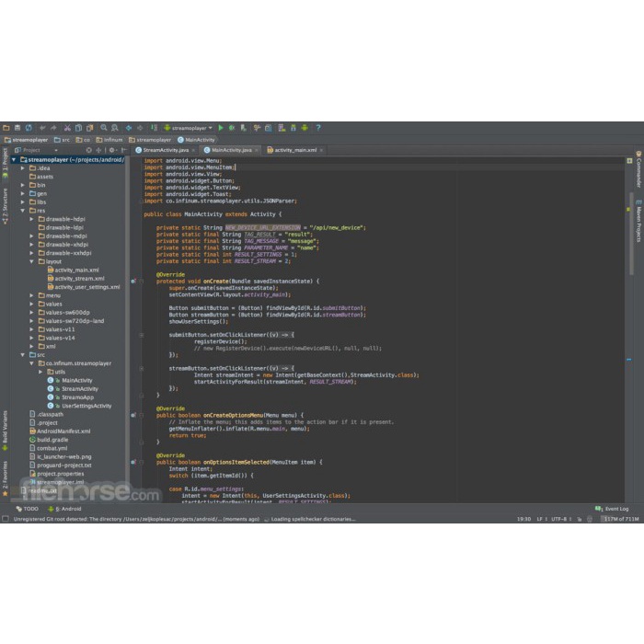Click the editor vertical scrollbar thumb
This screenshot has width=644, height=644.
pyautogui.click(x=631, y=233)
